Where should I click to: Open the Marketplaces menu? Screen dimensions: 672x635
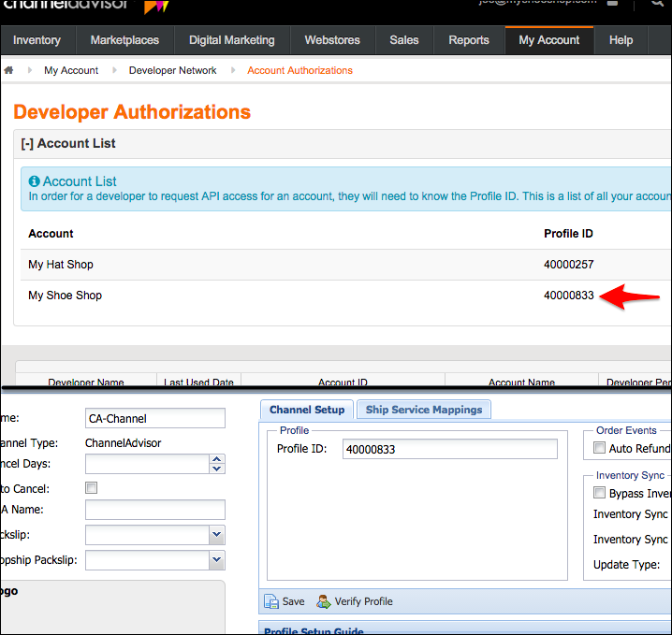[124, 40]
